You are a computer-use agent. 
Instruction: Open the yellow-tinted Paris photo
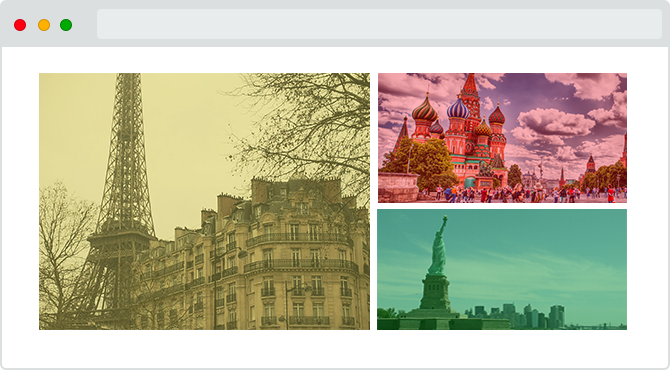[x=204, y=201]
